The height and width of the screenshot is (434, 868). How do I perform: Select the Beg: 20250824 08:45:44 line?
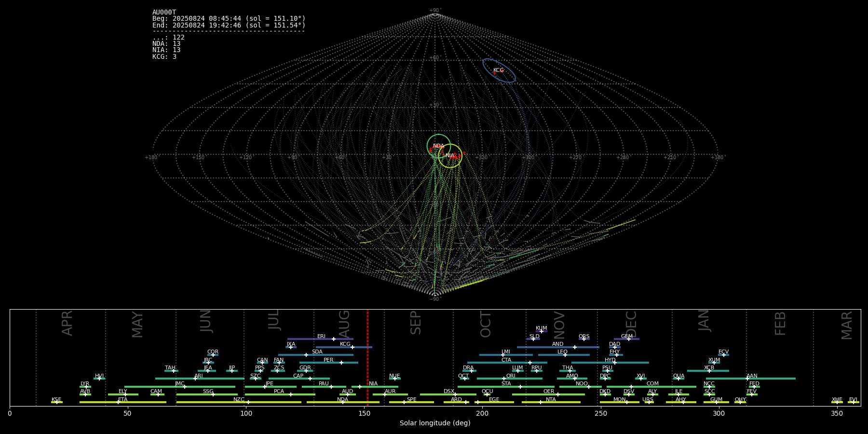229,19
